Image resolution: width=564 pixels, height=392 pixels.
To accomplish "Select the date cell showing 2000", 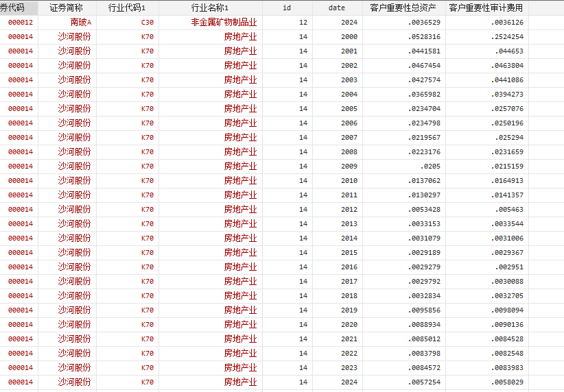I will [349, 37].
